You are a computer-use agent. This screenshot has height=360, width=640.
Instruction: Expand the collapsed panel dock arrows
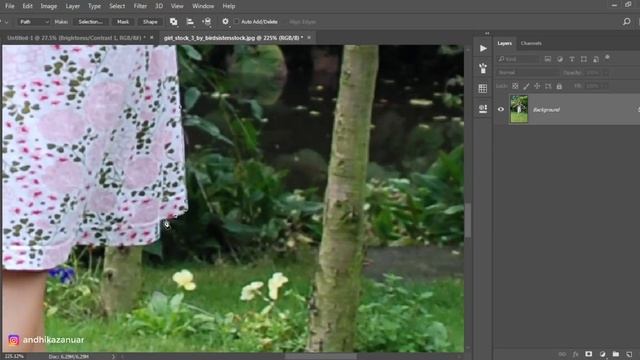[x=487, y=33]
